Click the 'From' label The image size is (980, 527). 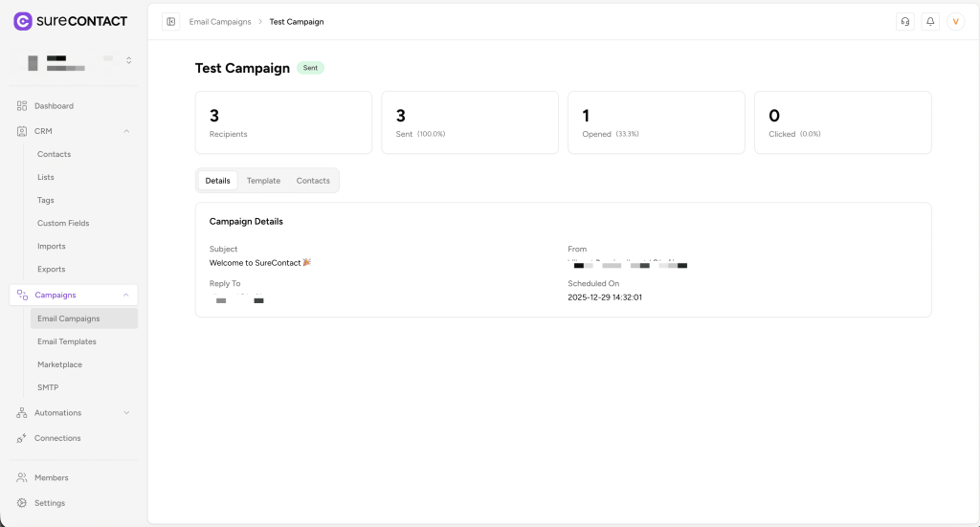(577, 249)
